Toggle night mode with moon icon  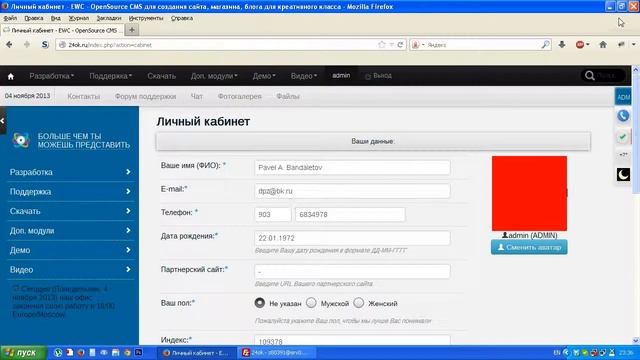(623, 174)
